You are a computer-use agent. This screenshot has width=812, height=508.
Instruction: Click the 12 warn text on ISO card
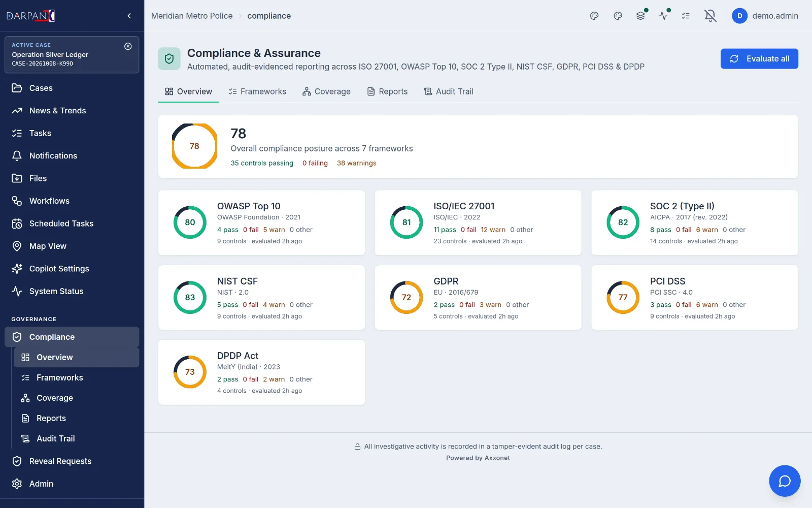pyautogui.click(x=493, y=230)
